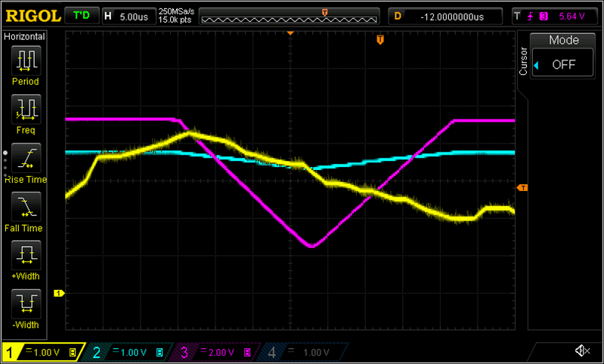Click the waveform memory overview bar
The height and width of the screenshot is (364, 604).
pos(289,17)
